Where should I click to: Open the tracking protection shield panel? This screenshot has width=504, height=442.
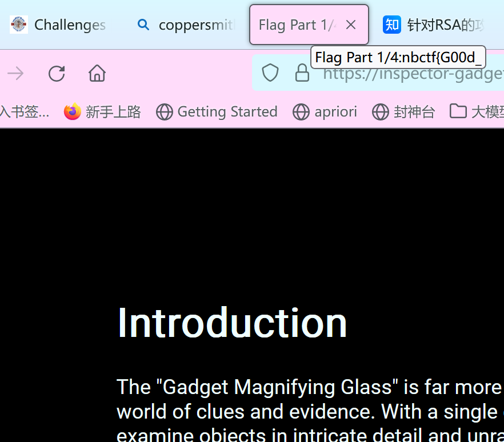270,73
